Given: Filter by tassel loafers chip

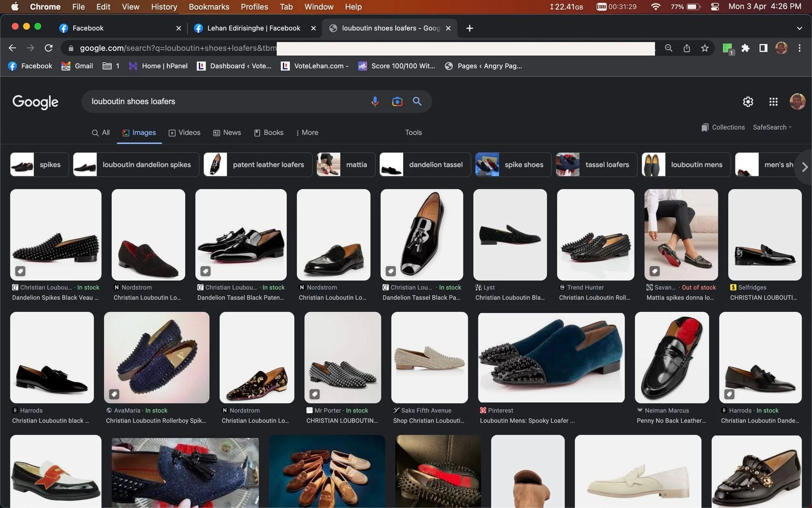Looking at the screenshot, I should [596, 165].
